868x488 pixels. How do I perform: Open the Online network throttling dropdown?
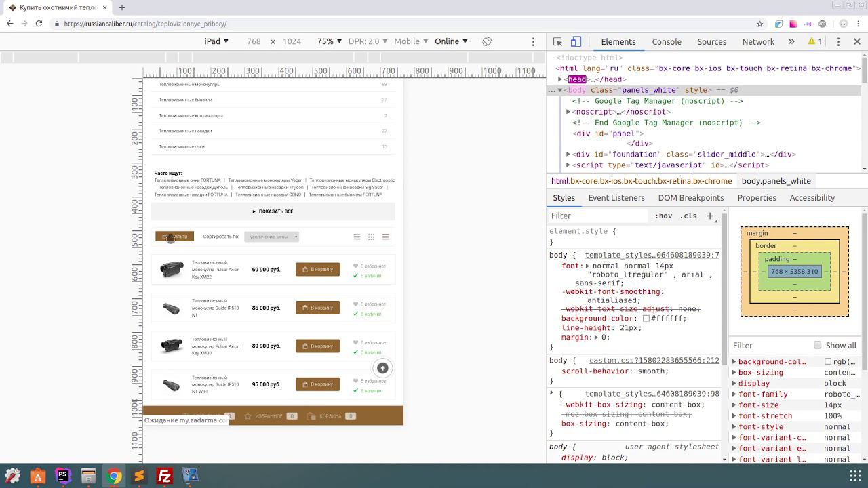(452, 41)
